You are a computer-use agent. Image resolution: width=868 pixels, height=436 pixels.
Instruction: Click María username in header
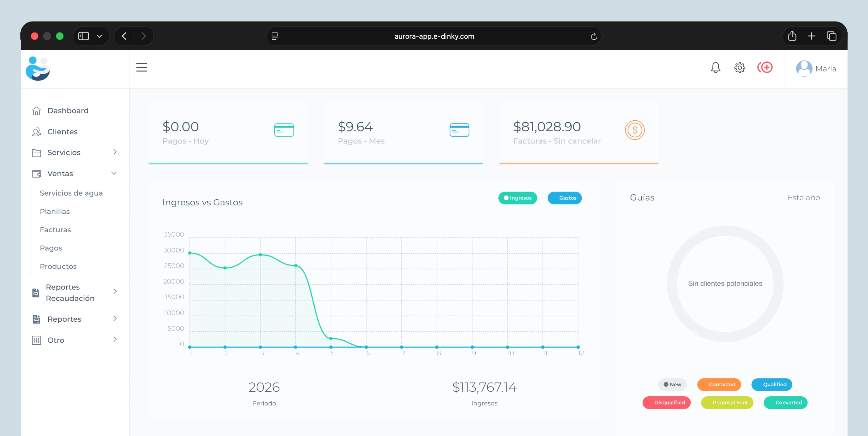(825, 69)
